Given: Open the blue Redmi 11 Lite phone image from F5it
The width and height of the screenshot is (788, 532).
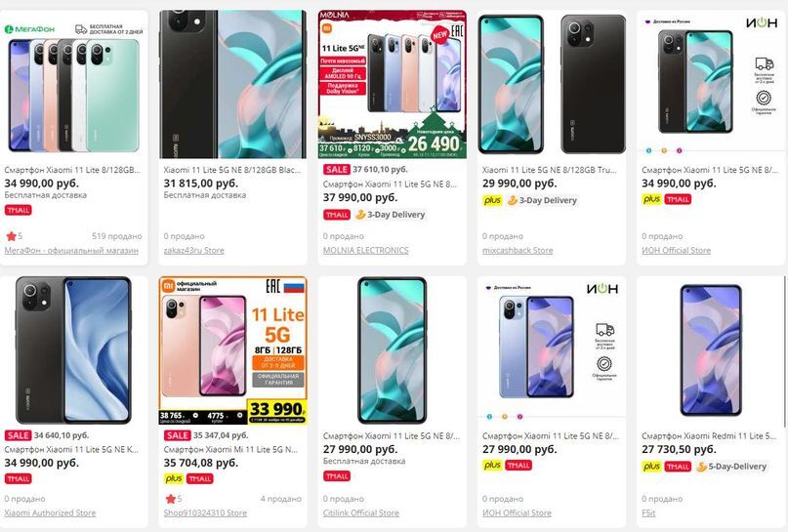Looking at the screenshot, I should [710, 350].
